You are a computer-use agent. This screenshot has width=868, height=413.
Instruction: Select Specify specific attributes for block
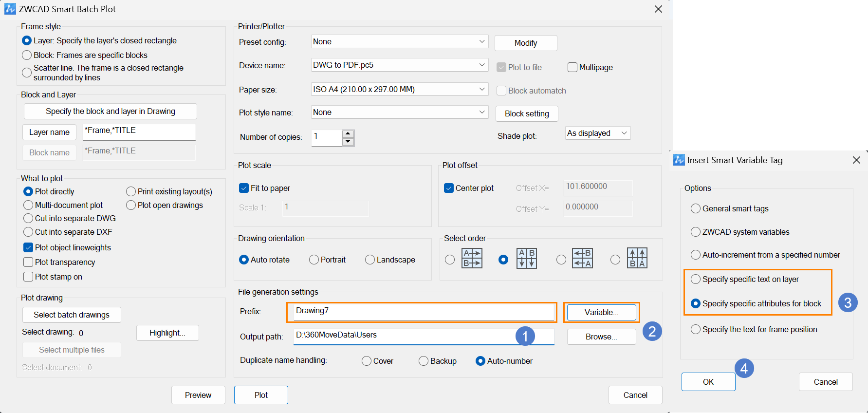(696, 303)
